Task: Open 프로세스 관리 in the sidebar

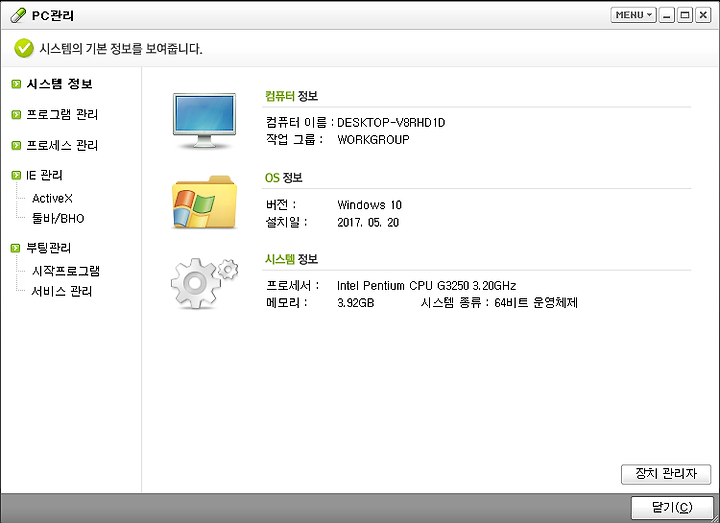Action: click(62, 146)
